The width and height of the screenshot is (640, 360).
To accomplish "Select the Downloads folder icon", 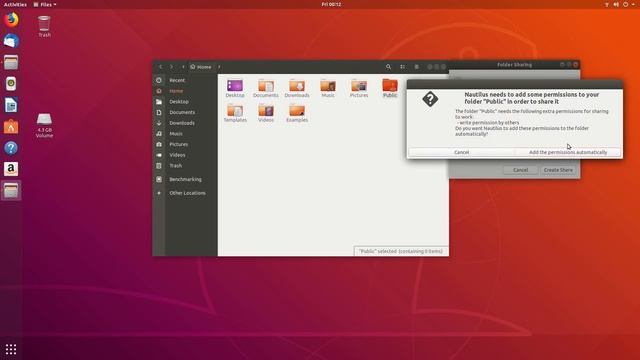I will [297, 88].
